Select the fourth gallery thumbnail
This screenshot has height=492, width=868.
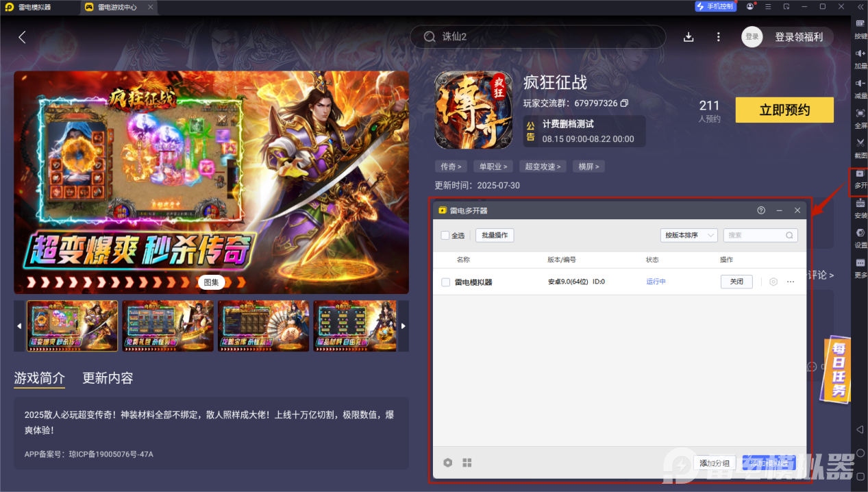[356, 326]
